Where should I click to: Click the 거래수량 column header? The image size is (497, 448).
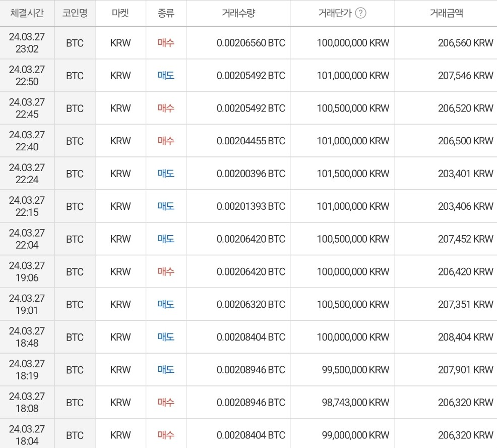(238, 13)
